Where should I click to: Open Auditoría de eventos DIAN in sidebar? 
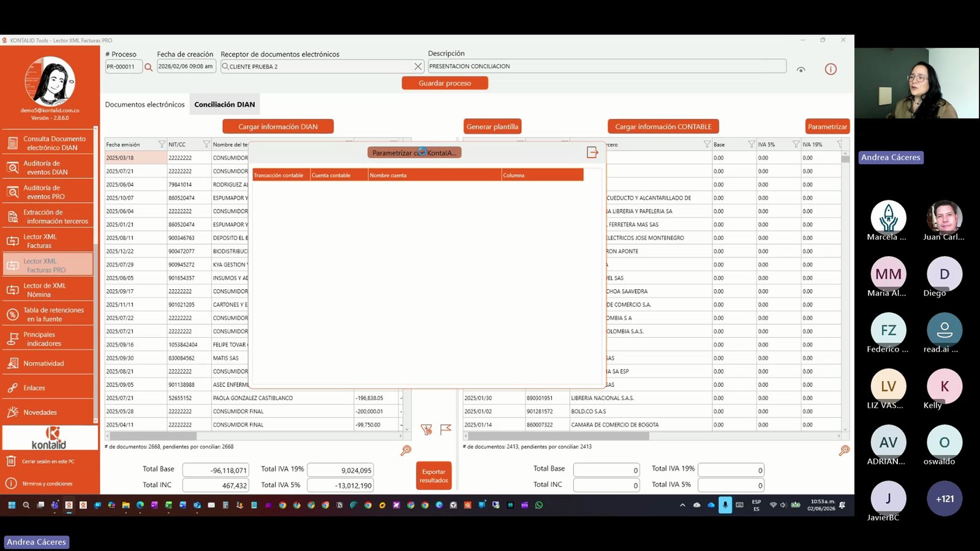point(48,167)
